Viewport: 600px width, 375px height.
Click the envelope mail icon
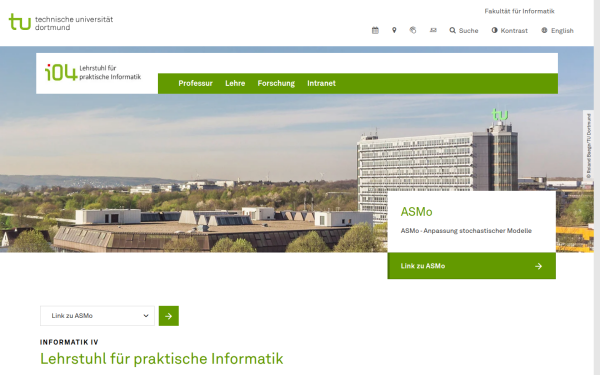[433, 30]
